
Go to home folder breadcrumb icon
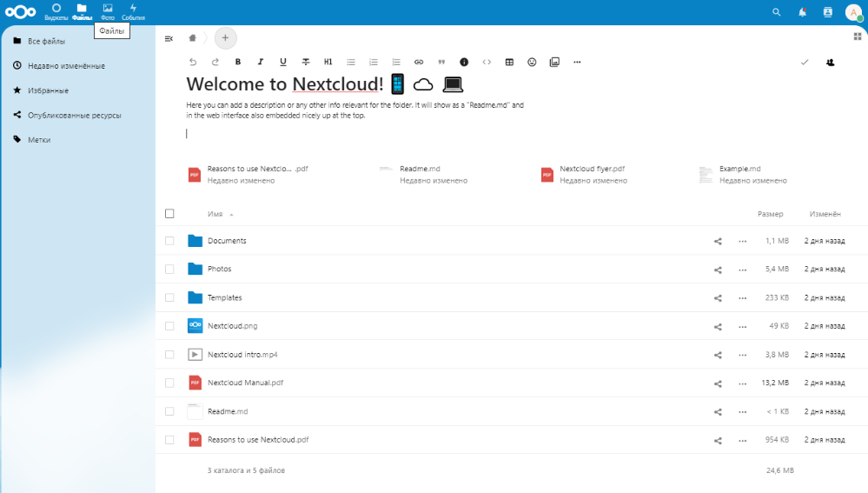(192, 37)
